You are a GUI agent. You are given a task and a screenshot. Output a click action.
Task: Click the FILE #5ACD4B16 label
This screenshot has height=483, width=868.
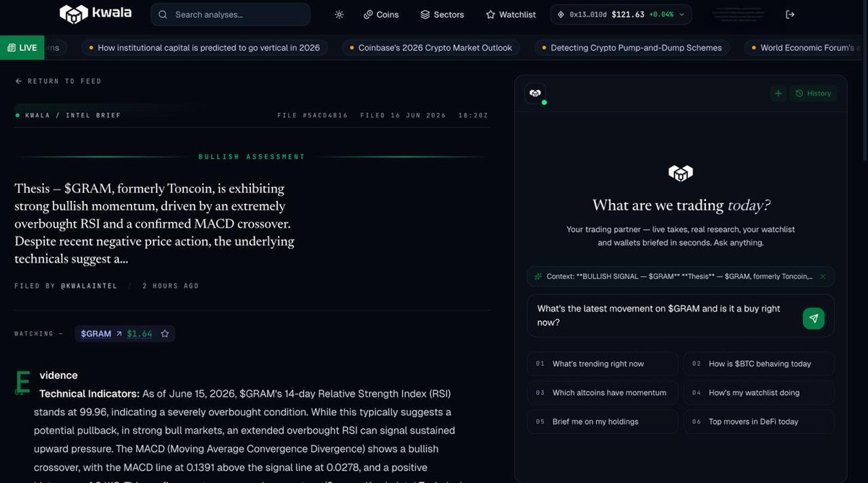312,116
